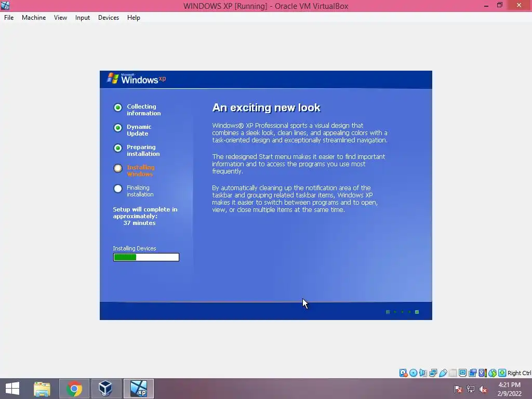Click the "Finalizing installation" step label
Image resolution: width=532 pixels, height=399 pixels.
click(140, 191)
